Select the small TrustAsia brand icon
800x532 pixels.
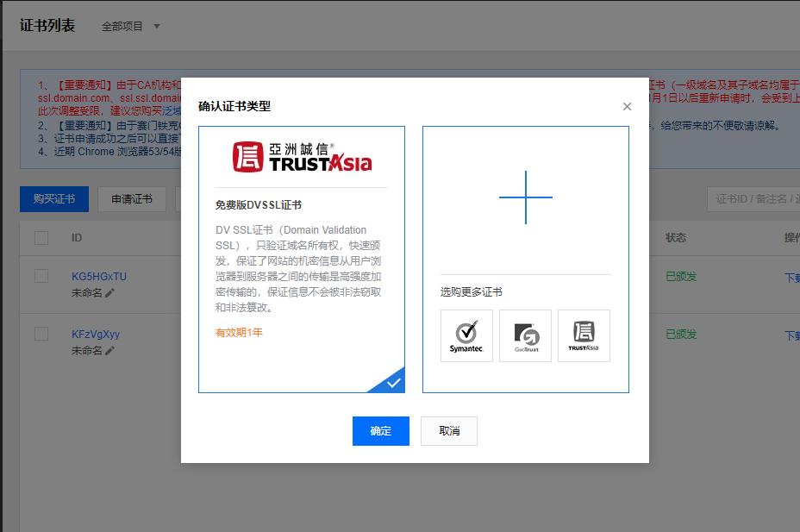tap(584, 335)
